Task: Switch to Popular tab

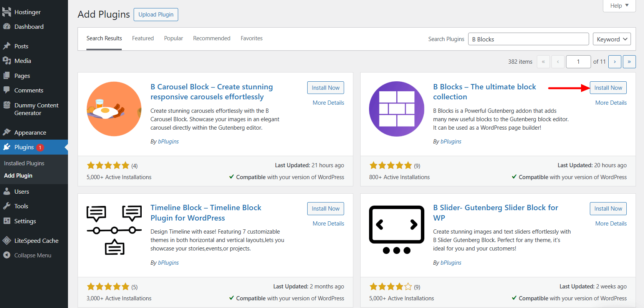Action: click(x=174, y=38)
